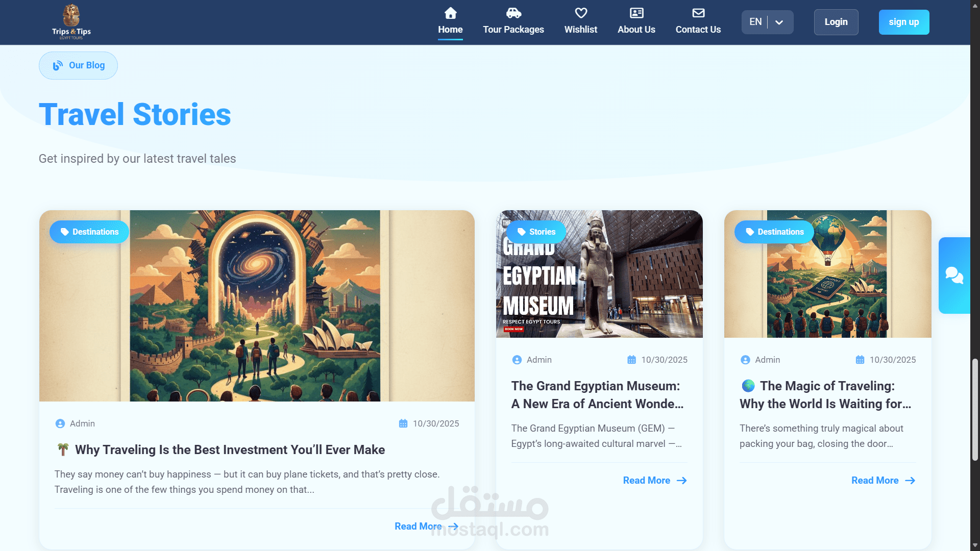Open the floating chat bubble widget
The height and width of the screenshot is (551, 980).
coord(954,275)
